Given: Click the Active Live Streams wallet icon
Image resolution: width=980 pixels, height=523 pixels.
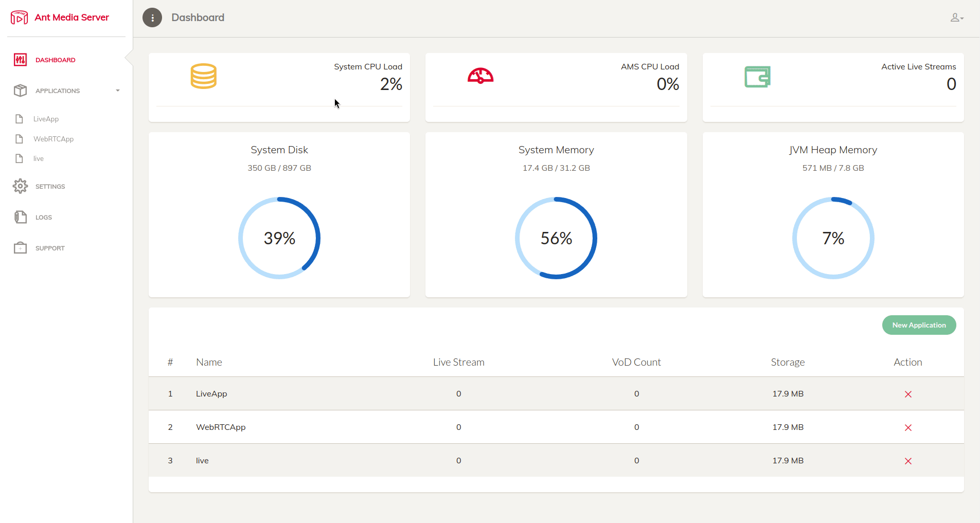Looking at the screenshot, I should pyautogui.click(x=757, y=77).
